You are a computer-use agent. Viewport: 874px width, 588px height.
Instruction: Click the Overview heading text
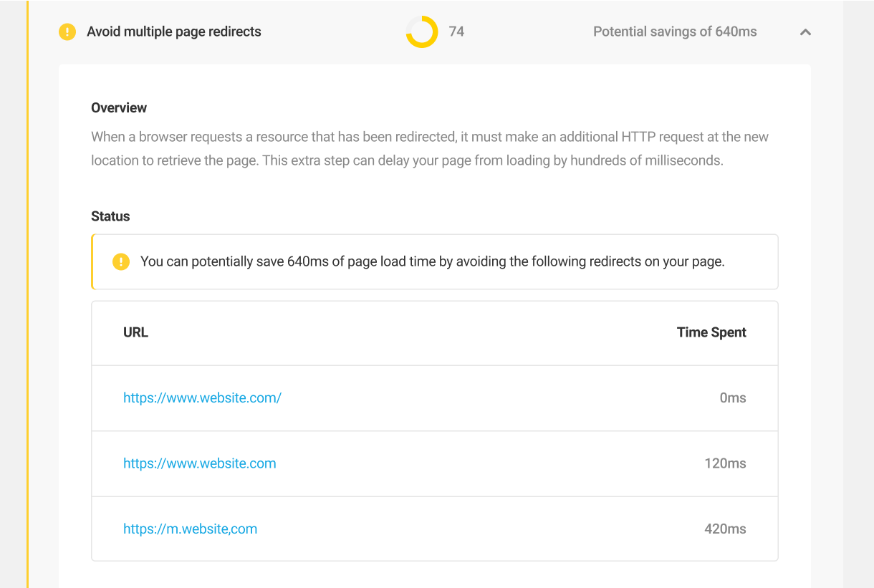(119, 107)
